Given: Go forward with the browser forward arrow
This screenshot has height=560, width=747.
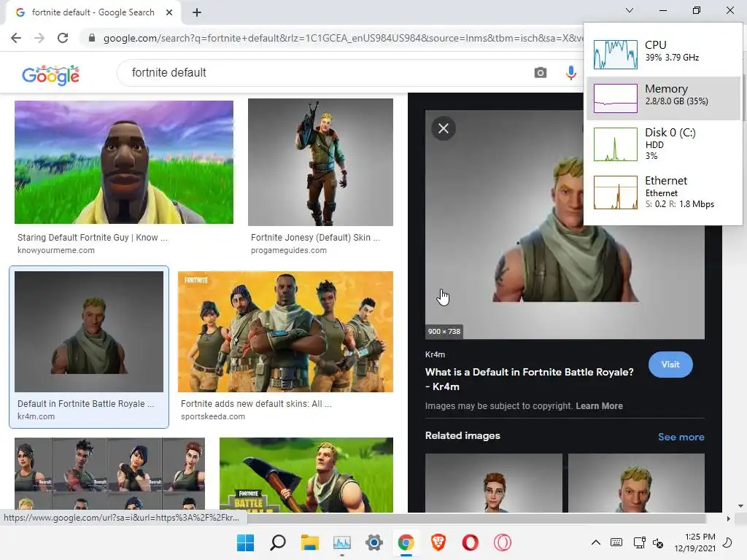Looking at the screenshot, I should 39,38.
